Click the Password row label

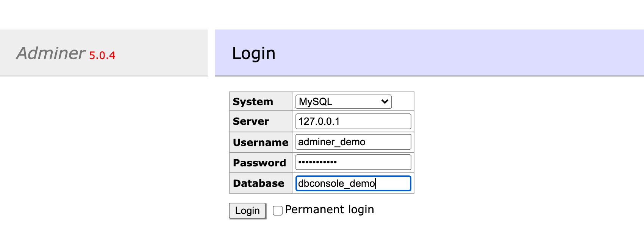point(259,163)
